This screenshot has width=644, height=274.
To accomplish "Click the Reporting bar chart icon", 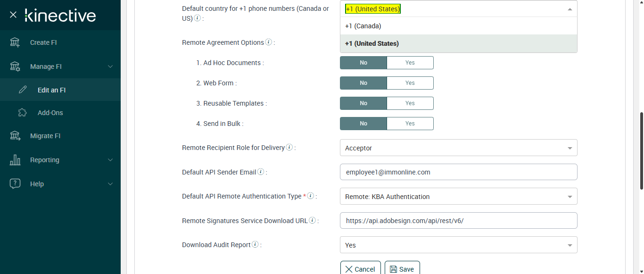I will click(x=15, y=160).
